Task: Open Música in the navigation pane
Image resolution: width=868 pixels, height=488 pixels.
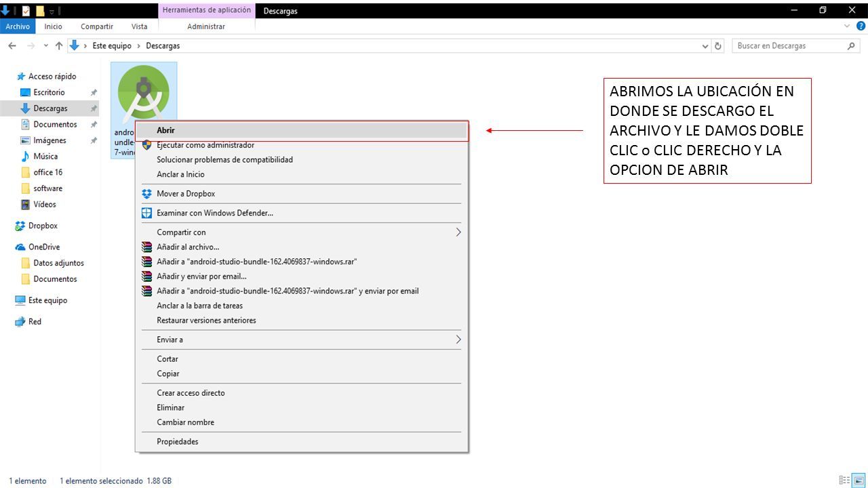Action: [x=45, y=157]
